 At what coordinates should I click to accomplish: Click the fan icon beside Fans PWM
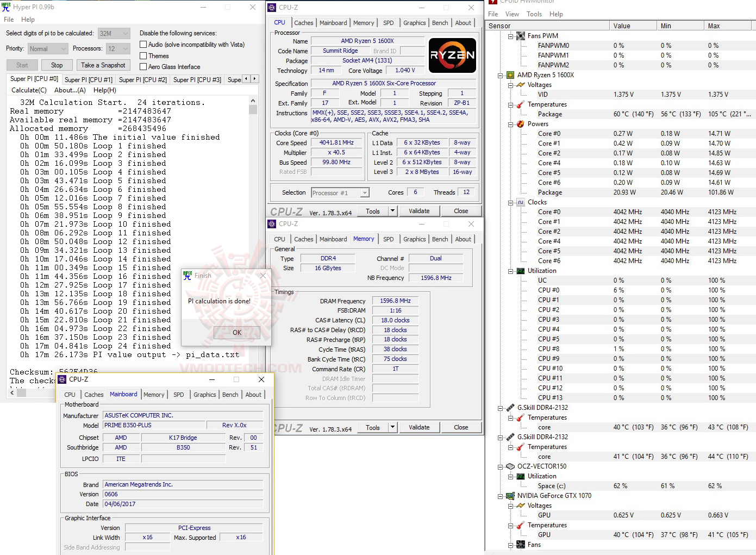[520, 35]
